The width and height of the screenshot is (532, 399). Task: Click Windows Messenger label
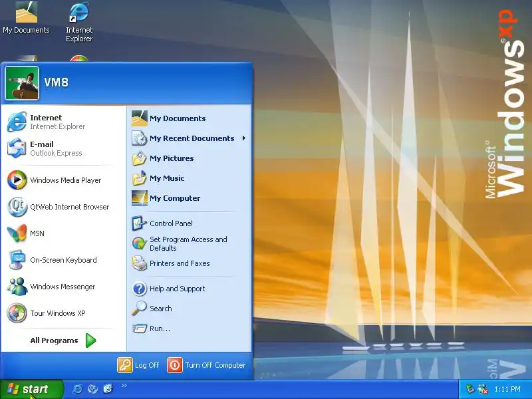63,287
